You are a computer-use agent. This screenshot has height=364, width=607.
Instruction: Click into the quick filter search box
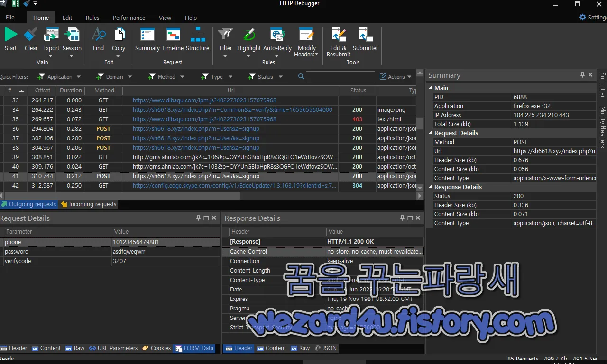[340, 77]
